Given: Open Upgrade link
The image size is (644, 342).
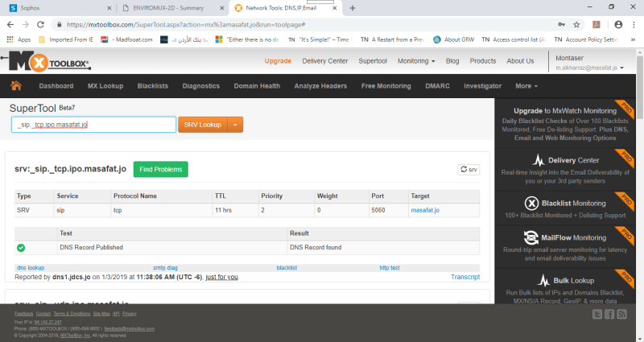Looking at the screenshot, I should pos(278,61).
